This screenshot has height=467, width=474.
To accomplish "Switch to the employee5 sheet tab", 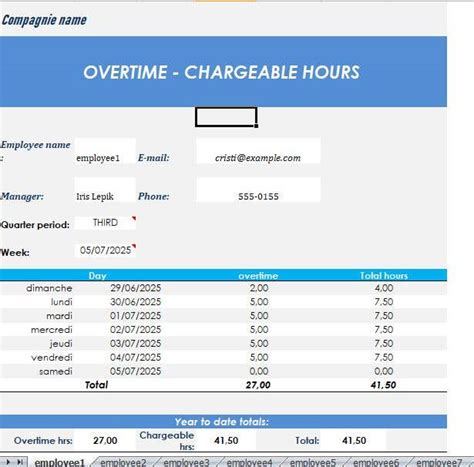I will [313, 462].
